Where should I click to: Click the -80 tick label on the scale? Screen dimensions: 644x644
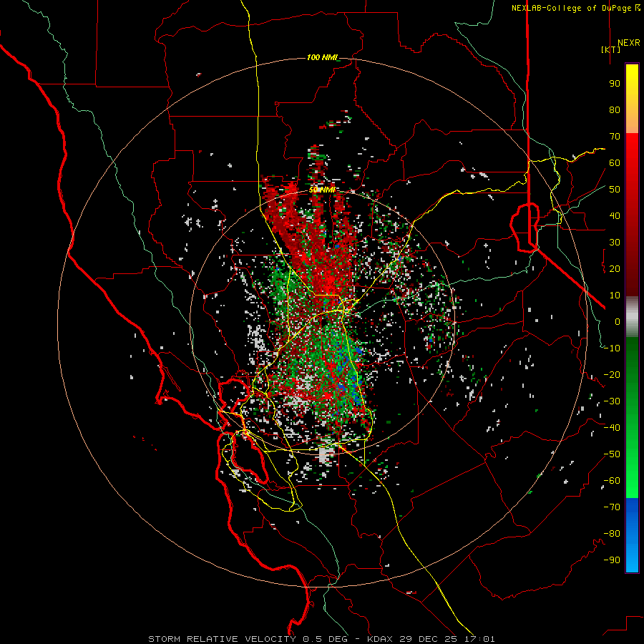[x=612, y=534]
